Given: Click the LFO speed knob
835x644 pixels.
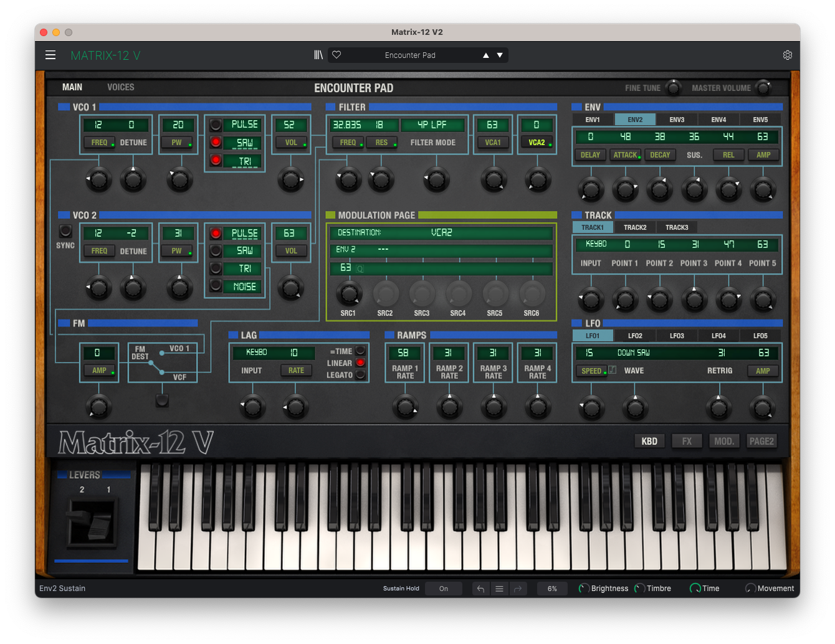Looking at the screenshot, I should 591,409.
